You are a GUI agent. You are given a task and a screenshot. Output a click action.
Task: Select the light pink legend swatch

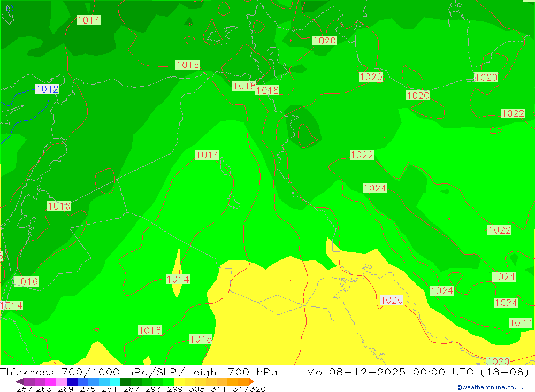click(62, 381)
